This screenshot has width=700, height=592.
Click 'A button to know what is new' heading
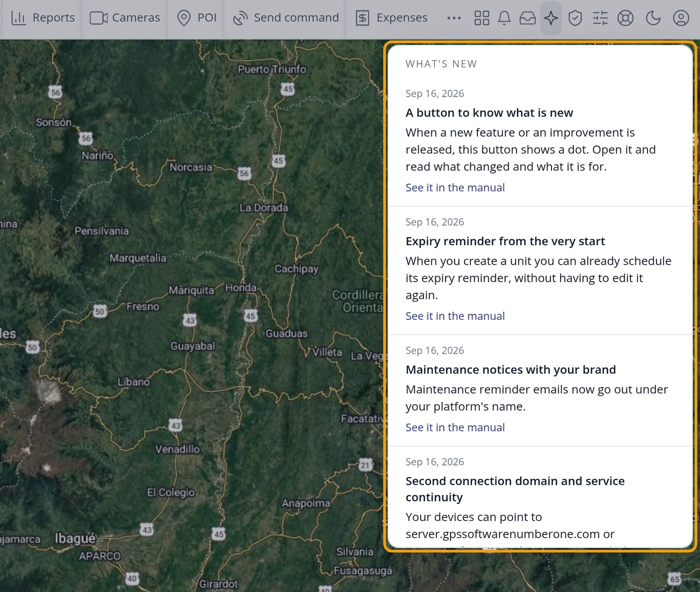coord(489,113)
